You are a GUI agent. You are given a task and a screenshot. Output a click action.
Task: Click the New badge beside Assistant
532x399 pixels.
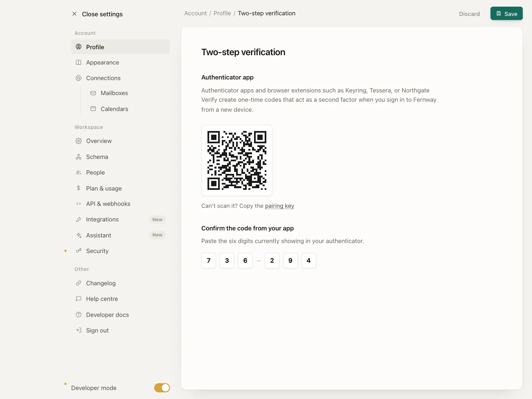tap(158, 235)
